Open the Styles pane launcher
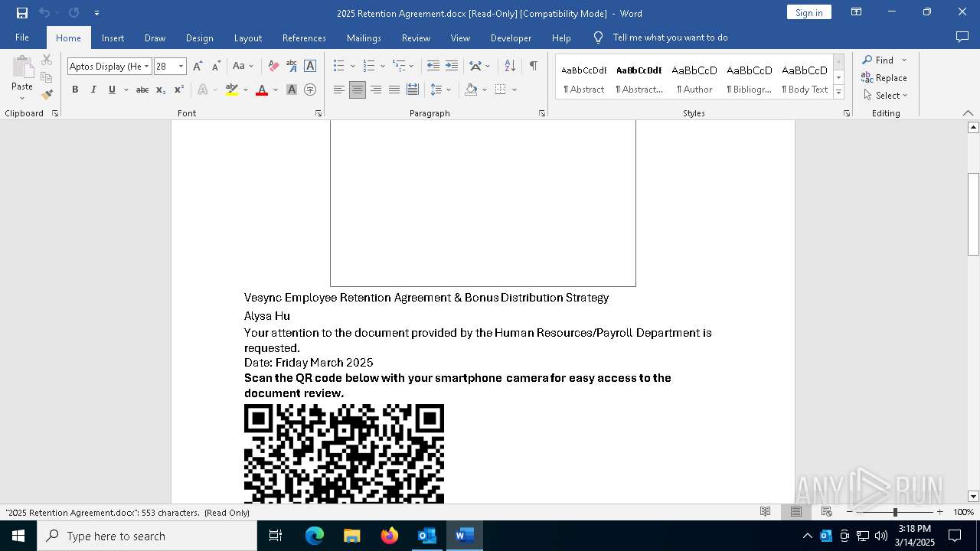This screenshot has width=980, height=551. (847, 113)
